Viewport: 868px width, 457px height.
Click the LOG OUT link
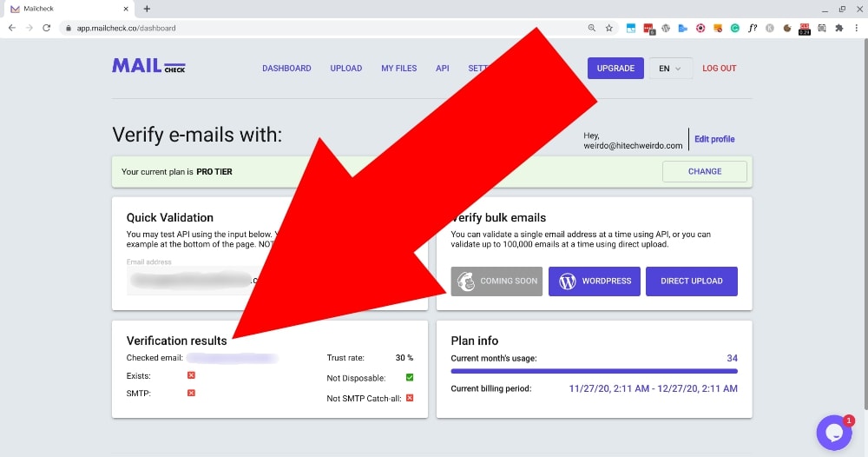pyautogui.click(x=719, y=68)
